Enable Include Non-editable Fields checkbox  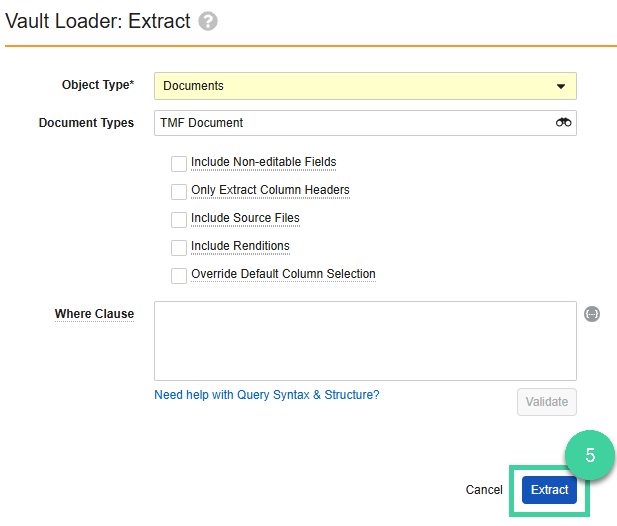click(x=179, y=164)
